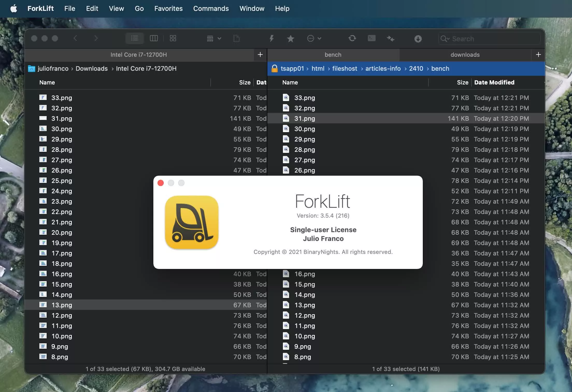
Task: Open the Favorites menu
Action: tap(168, 9)
